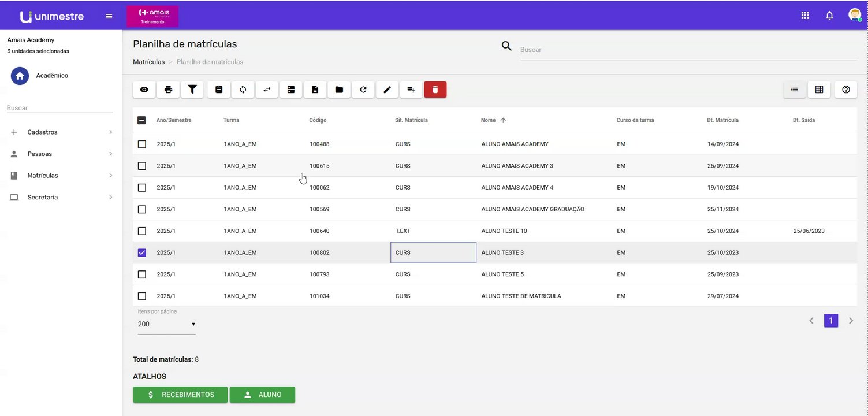This screenshot has width=868, height=416.
Task: Expand the Secretaria sidebar menu
Action: (x=61, y=198)
